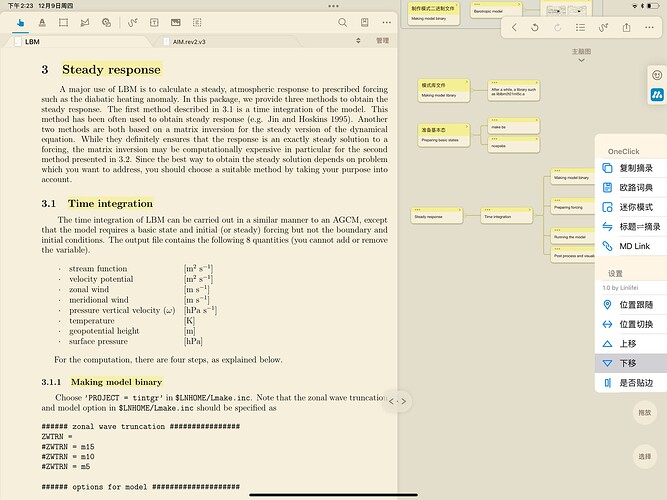The height and width of the screenshot is (500, 667).
Task: Choose 迷你模式 in OneClick menu
Action: coord(631,207)
